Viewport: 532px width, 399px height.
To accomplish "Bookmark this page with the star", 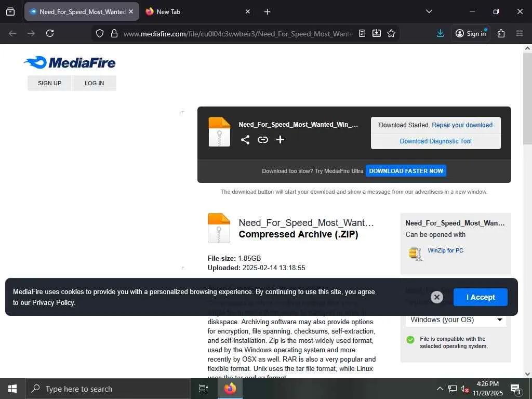I will (391, 33).
